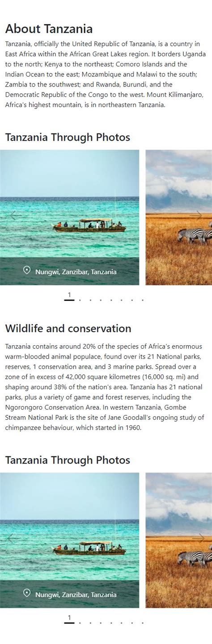Screen dimensions: 212x644
Task: Click location pin icon in first carousel caption
Action: 27,270
